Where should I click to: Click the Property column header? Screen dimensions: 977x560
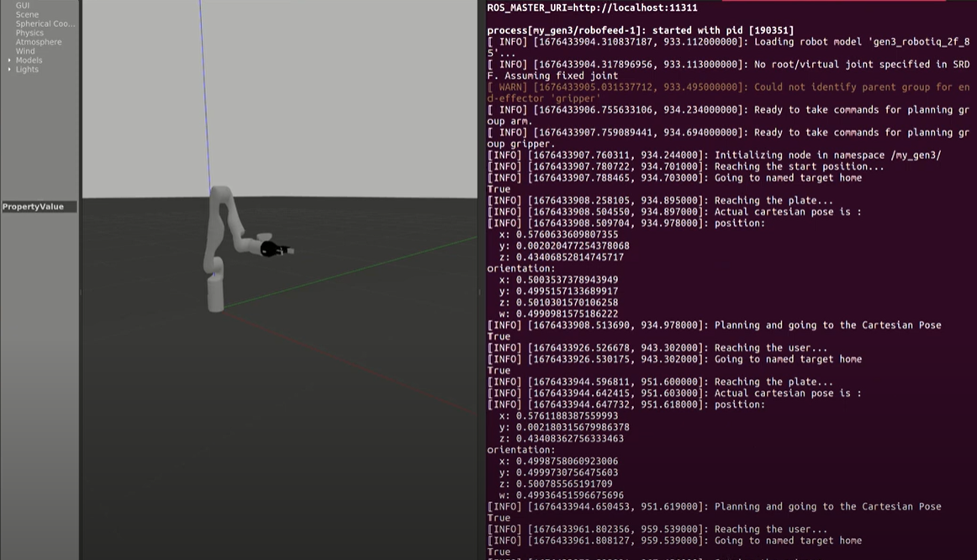pos(18,207)
